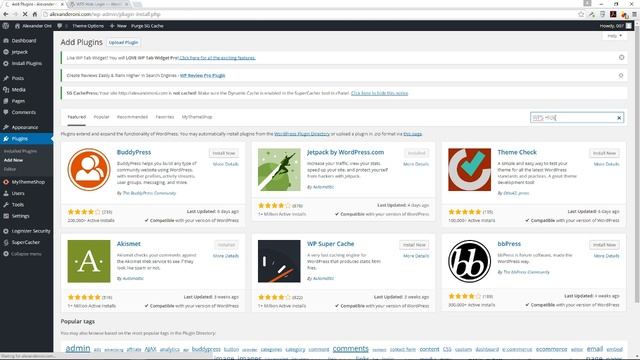This screenshot has width=640, height=360.
Task: Select the second browser tab
Action: 98,4
